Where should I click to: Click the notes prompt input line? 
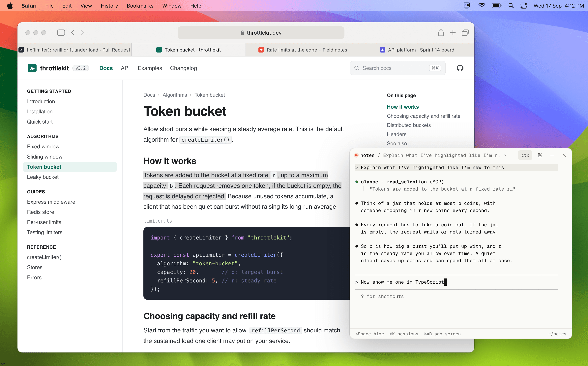[456, 282]
